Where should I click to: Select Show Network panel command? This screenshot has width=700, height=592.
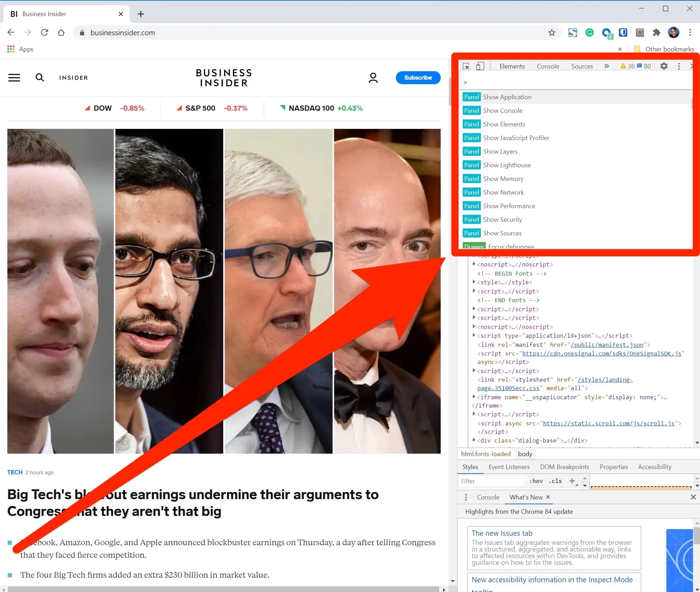click(x=503, y=192)
